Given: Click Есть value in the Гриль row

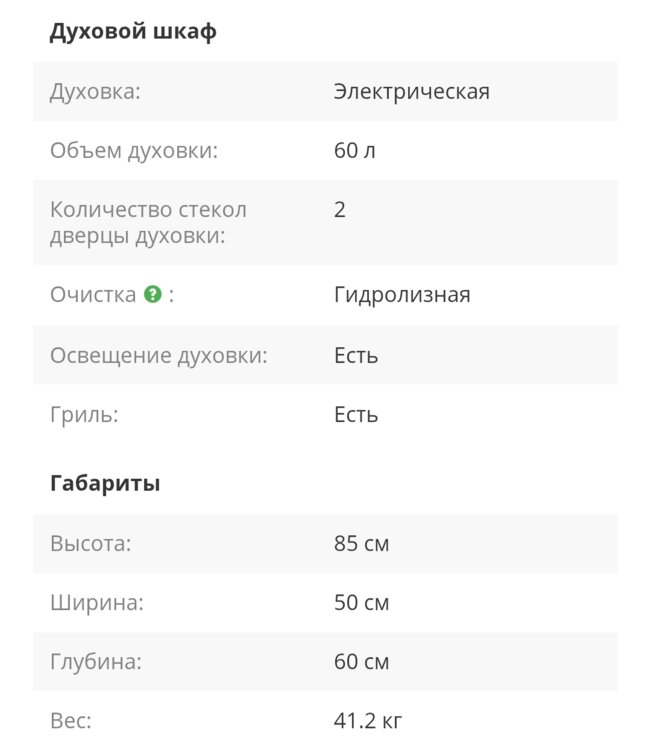Looking at the screenshot, I should click(356, 414).
